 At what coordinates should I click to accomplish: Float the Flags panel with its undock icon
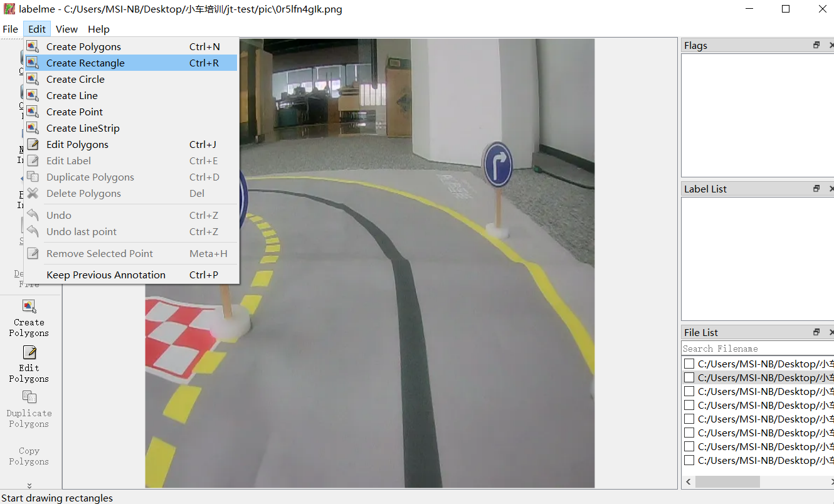pyautogui.click(x=816, y=45)
